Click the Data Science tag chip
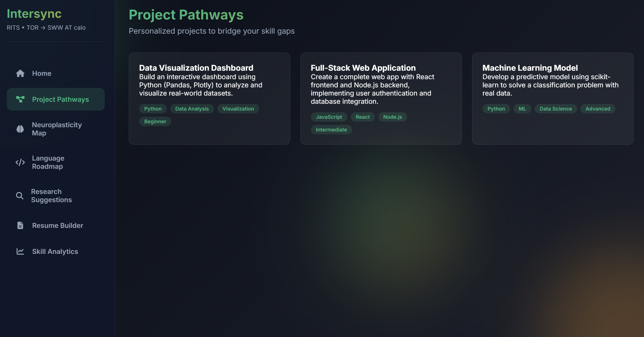Image resolution: width=644 pixels, height=337 pixels. (555, 109)
